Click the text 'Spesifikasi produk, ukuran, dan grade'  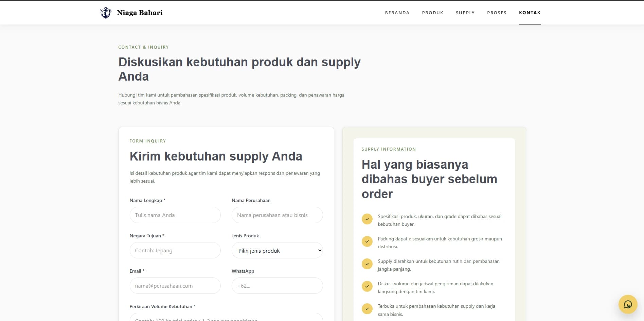click(440, 220)
